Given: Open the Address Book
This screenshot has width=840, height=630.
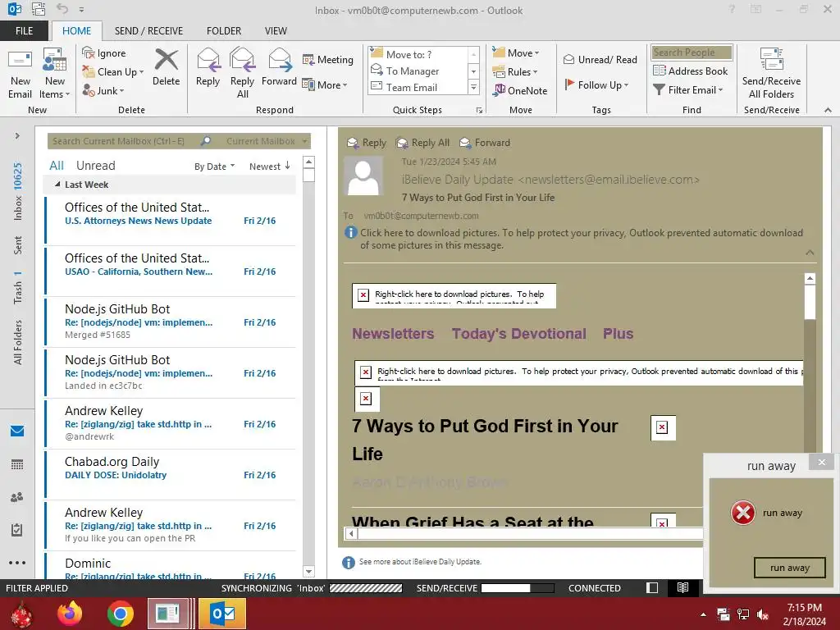Looking at the screenshot, I should pos(690,71).
